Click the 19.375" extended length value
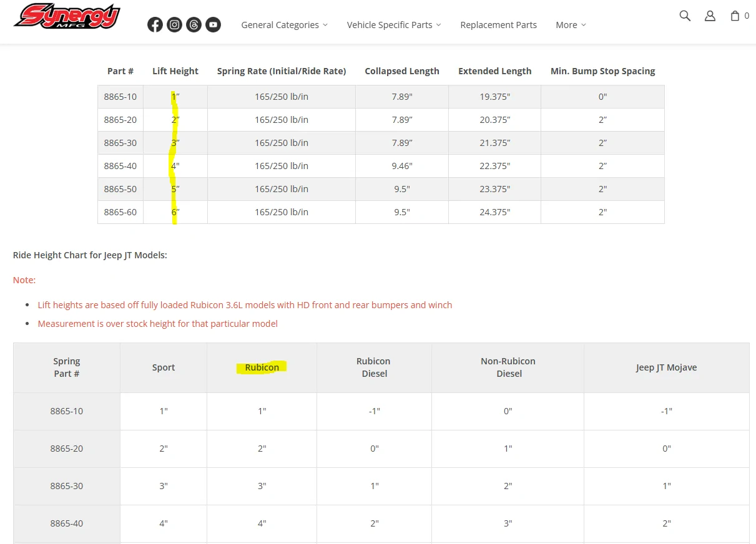Screen dimensions: 756x544 [x=495, y=97]
